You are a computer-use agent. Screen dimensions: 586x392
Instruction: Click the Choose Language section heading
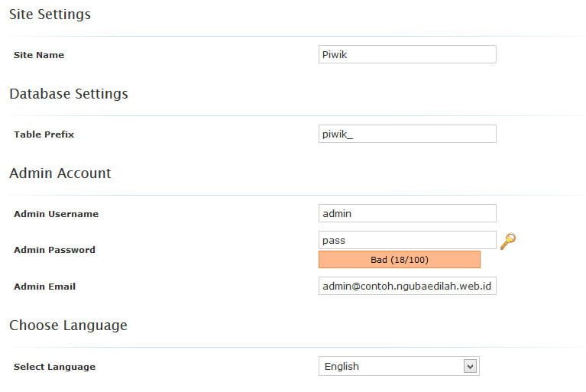[68, 326]
